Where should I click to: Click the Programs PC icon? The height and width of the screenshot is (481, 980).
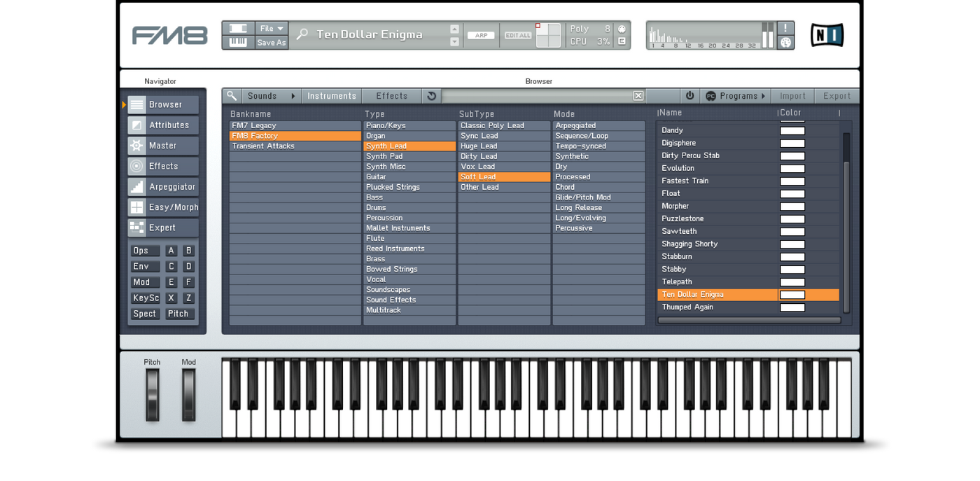[x=710, y=96]
